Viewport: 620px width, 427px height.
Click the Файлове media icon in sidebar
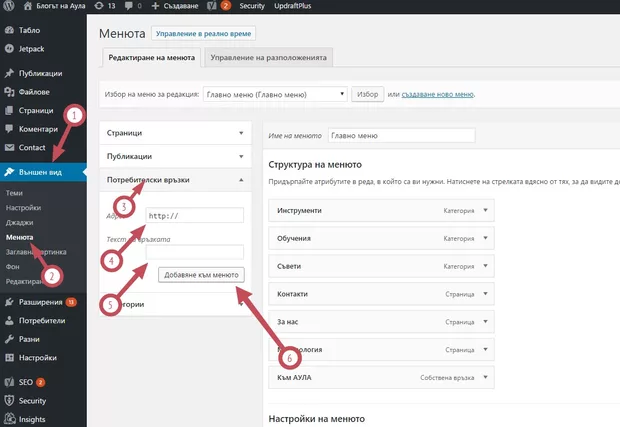[9, 92]
